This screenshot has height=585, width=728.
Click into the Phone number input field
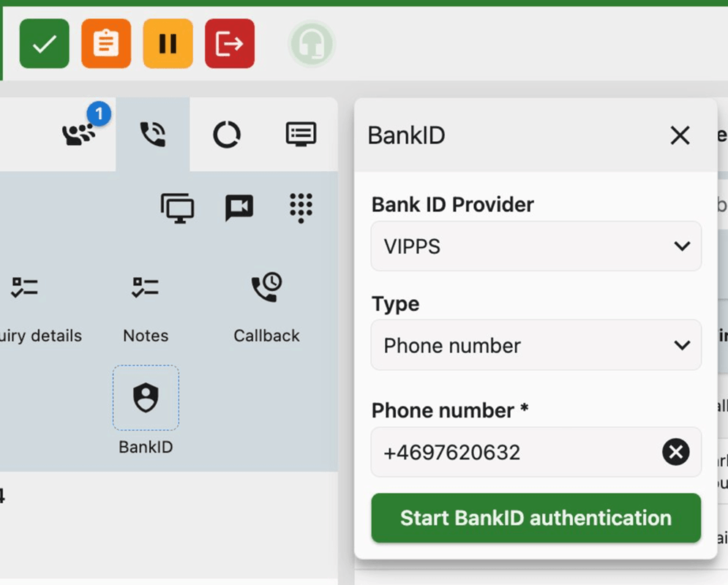click(x=512, y=453)
